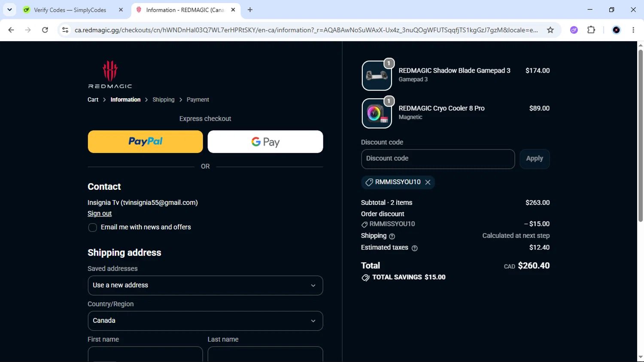Go to Cart breadcrumb

click(93, 100)
